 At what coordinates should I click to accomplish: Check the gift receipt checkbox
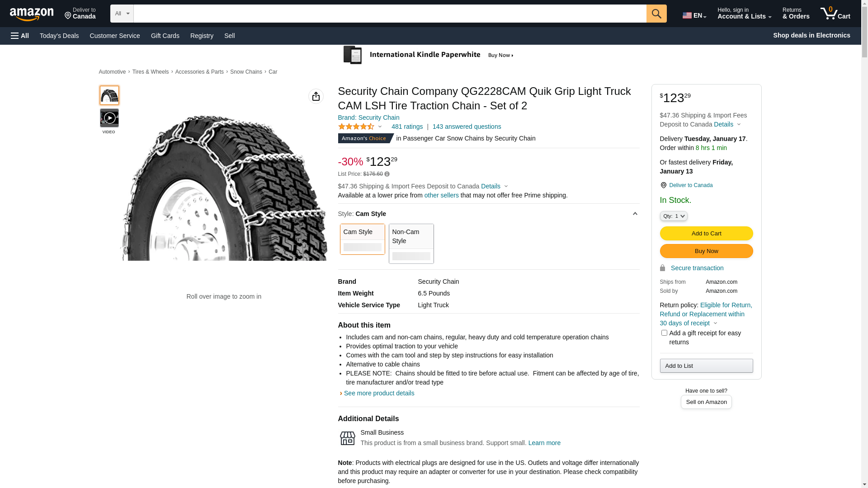[664, 333]
